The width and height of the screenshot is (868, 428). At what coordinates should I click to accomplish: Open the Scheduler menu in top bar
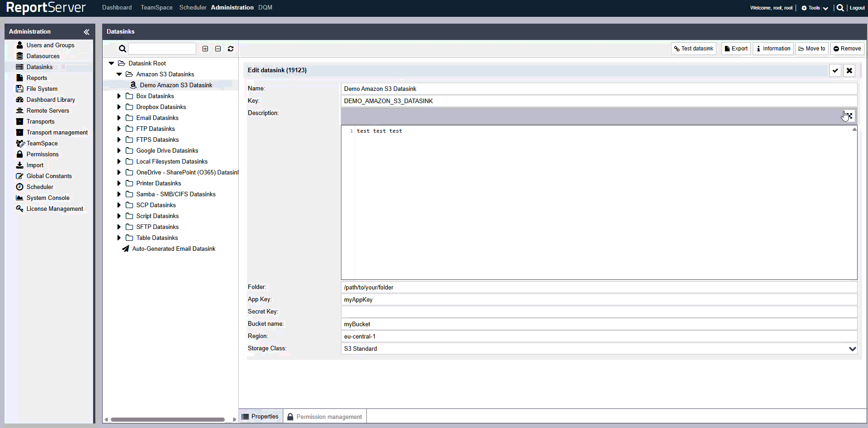tap(192, 8)
